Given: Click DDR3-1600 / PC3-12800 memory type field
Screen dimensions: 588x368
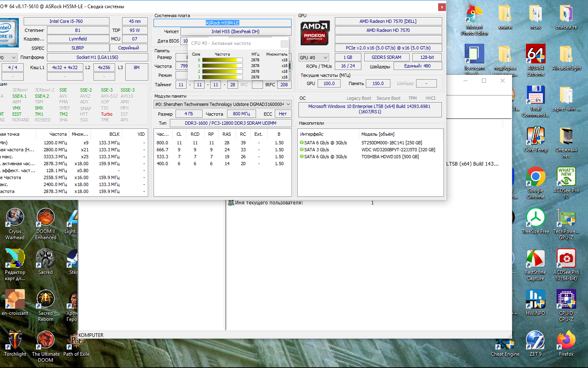Looking at the screenshot, I should (x=231, y=123).
